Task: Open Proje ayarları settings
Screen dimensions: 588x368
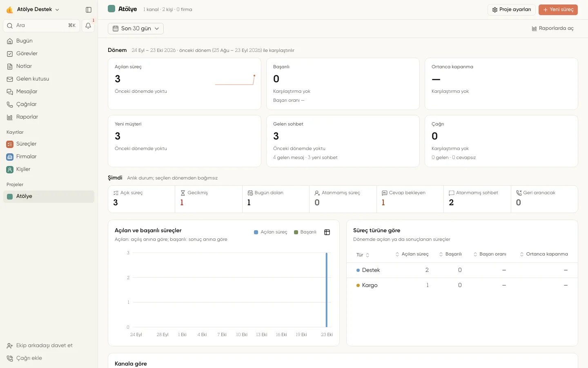Action: (x=511, y=9)
